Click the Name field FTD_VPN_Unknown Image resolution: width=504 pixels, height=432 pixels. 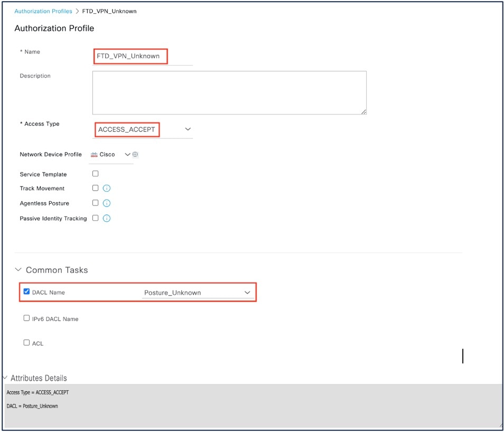tap(143, 57)
